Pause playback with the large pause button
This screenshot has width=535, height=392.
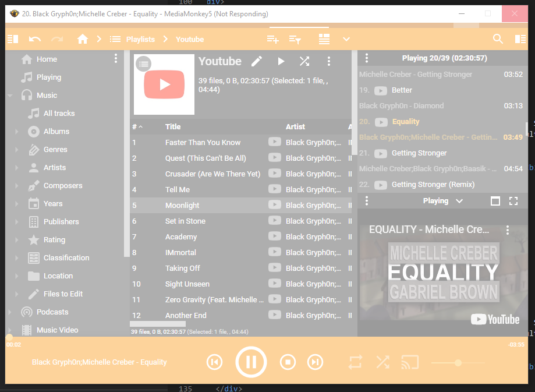(x=251, y=362)
